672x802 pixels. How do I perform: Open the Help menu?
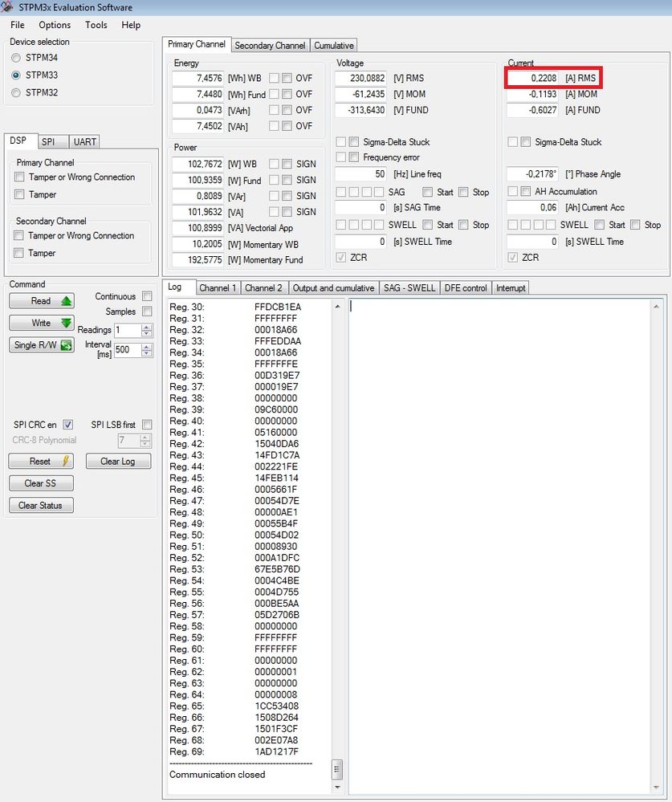pos(131,25)
